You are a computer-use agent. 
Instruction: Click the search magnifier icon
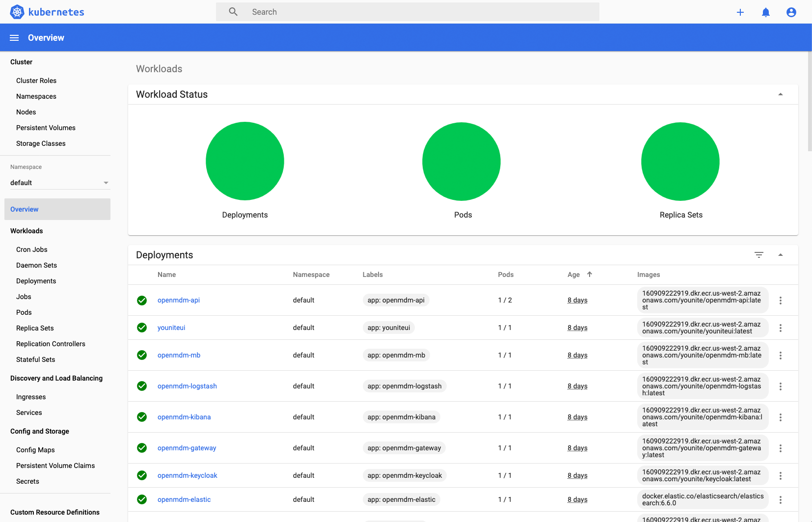[233, 12]
